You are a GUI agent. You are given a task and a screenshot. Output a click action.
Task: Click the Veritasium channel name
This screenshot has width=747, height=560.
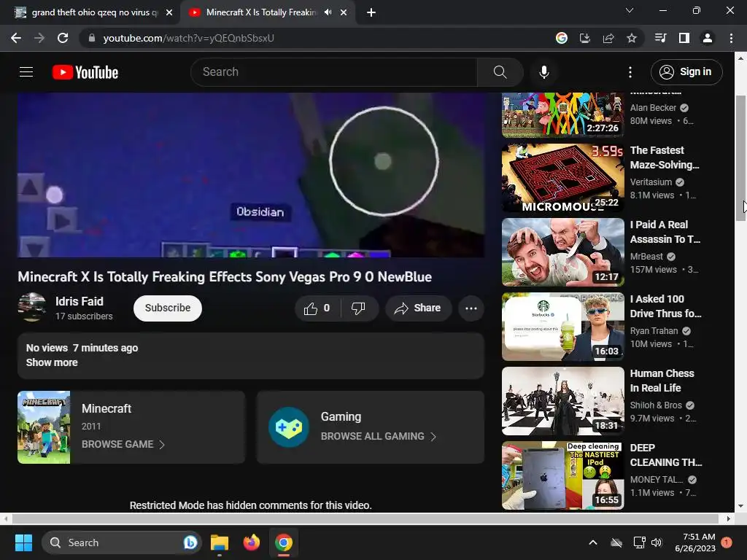point(651,182)
